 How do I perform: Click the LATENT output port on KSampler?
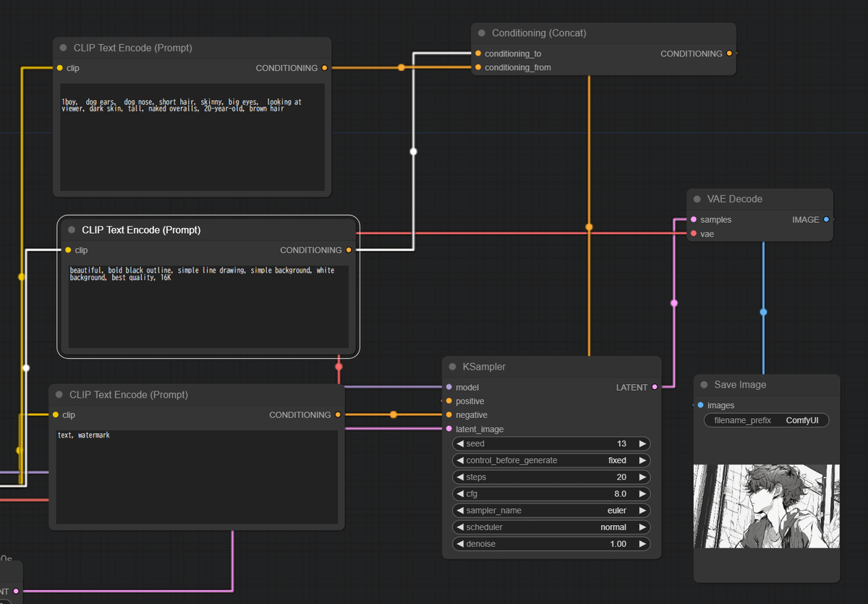pyautogui.click(x=655, y=387)
